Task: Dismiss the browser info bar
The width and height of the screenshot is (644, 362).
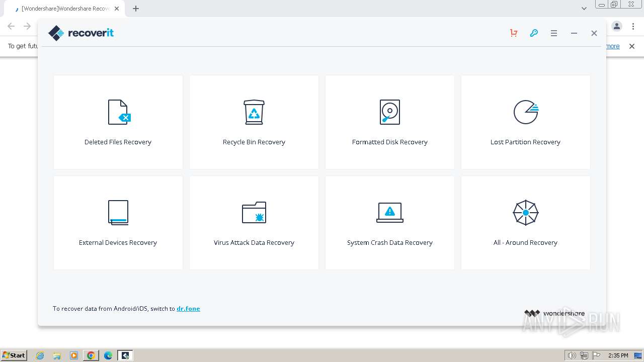Action: point(632,46)
